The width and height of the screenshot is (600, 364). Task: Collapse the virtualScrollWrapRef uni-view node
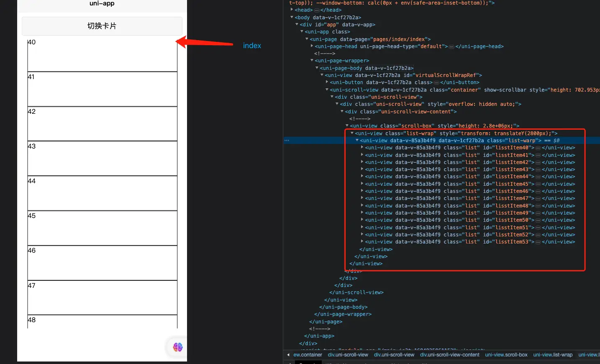point(322,75)
